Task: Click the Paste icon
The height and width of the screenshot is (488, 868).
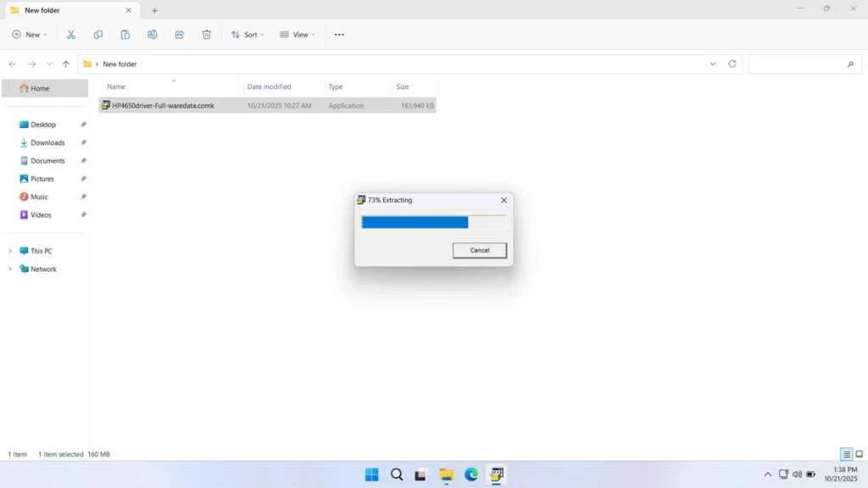Action: (x=125, y=34)
